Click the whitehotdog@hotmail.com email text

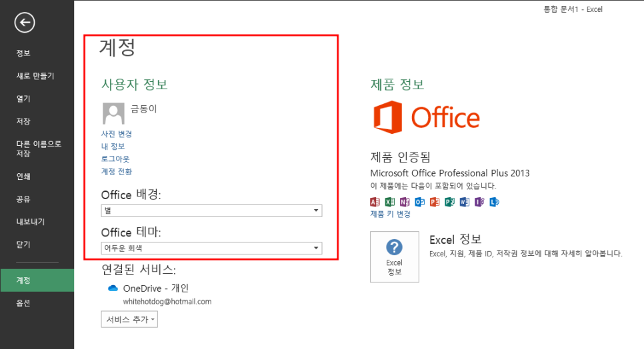tap(167, 302)
